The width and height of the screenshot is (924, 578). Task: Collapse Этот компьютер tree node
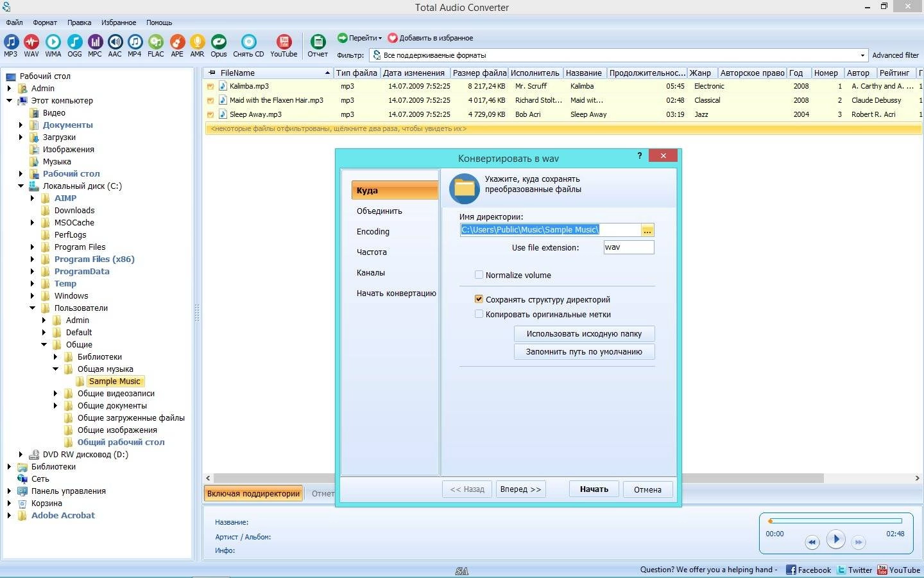pos(10,101)
